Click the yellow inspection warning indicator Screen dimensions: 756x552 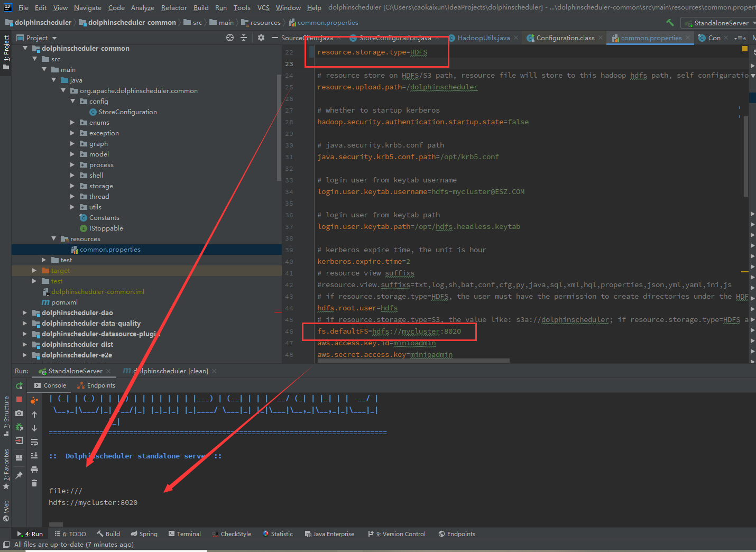745,49
